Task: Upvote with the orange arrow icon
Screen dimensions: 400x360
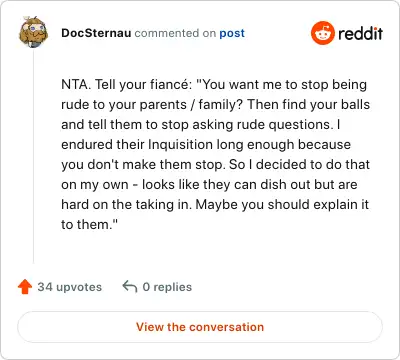Action: point(25,287)
